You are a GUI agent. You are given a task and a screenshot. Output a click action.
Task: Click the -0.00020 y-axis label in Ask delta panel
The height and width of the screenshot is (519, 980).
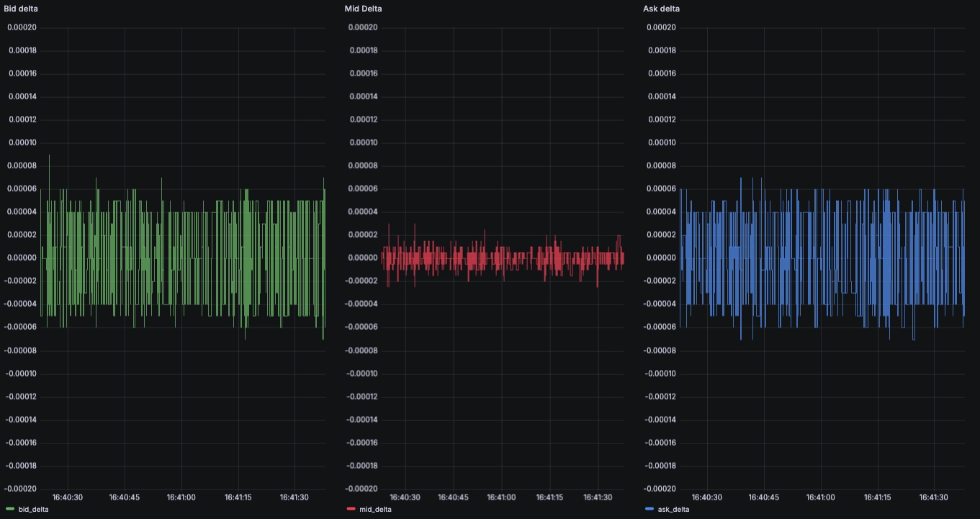(660, 489)
